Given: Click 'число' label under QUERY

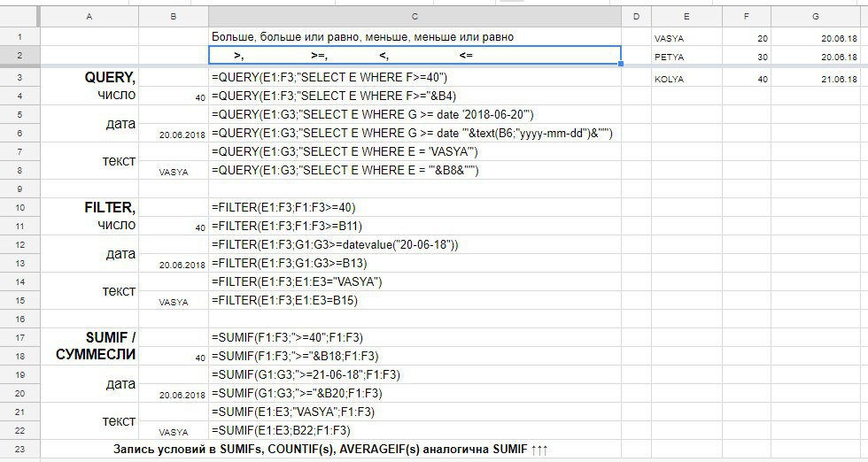Looking at the screenshot, I should click(x=89, y=96).
